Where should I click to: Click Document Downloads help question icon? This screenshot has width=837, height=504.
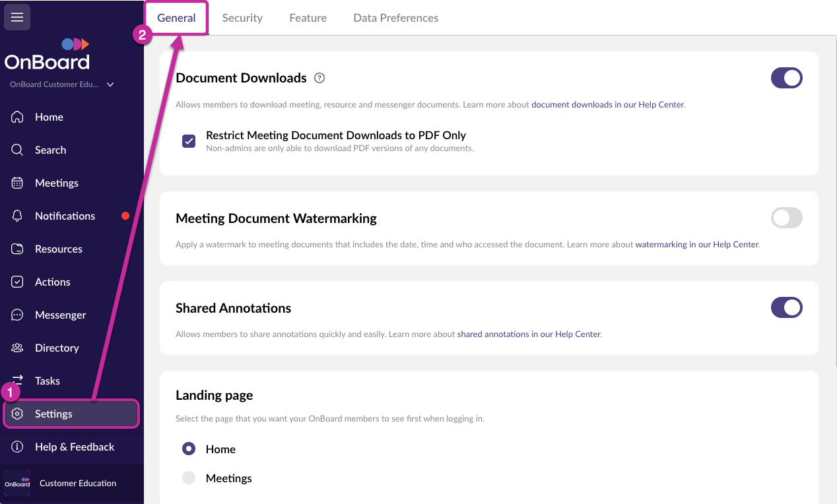pos(319,78)
